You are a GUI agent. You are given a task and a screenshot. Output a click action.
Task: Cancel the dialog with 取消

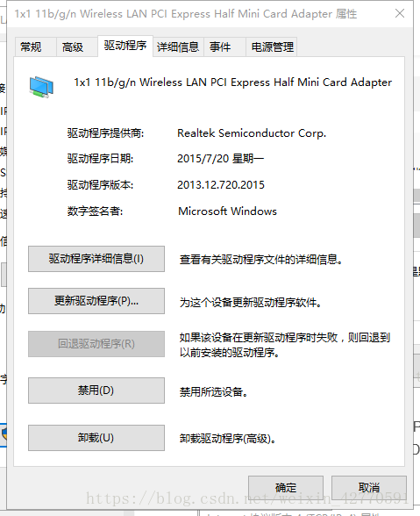click(369, 487)
